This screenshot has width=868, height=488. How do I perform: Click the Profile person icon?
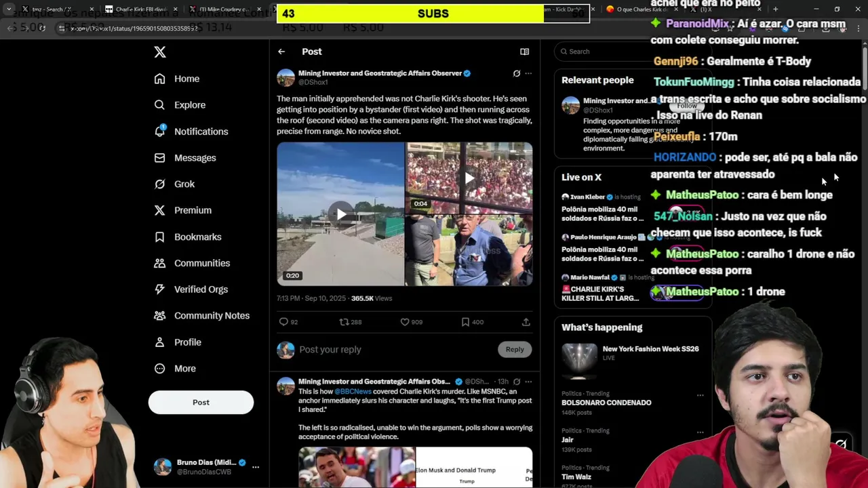tap(159, 342)
